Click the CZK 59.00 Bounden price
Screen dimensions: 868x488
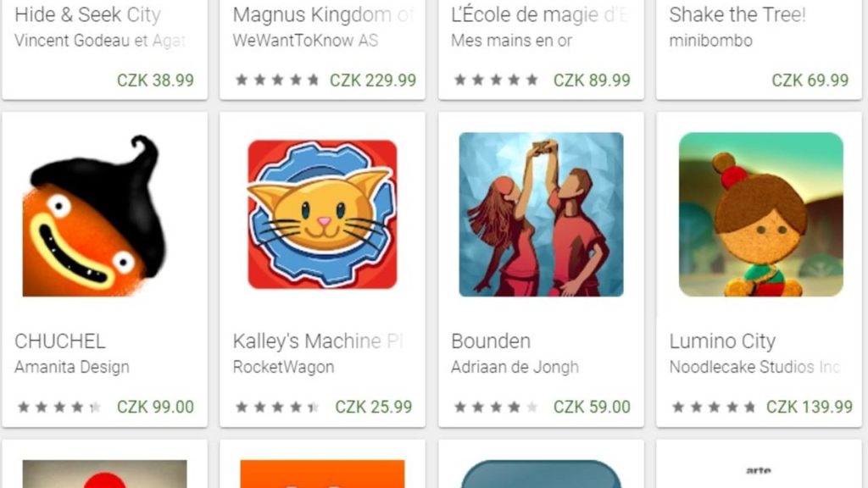tap(592, 407)
